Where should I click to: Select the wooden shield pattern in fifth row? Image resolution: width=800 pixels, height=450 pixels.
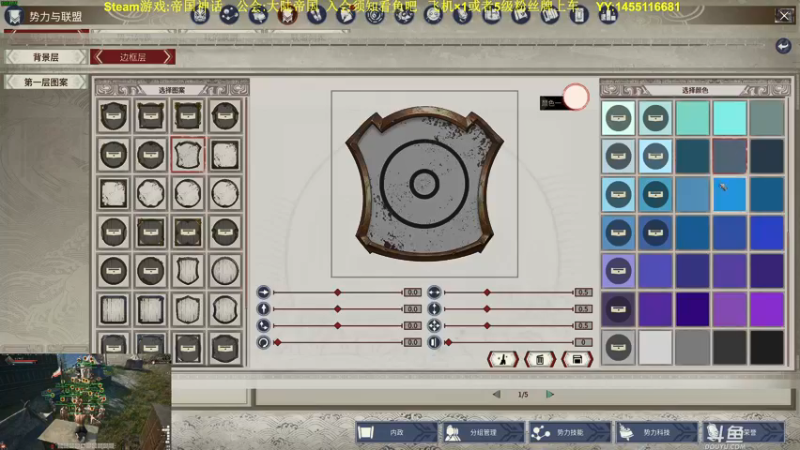click(x=188, y=270)
